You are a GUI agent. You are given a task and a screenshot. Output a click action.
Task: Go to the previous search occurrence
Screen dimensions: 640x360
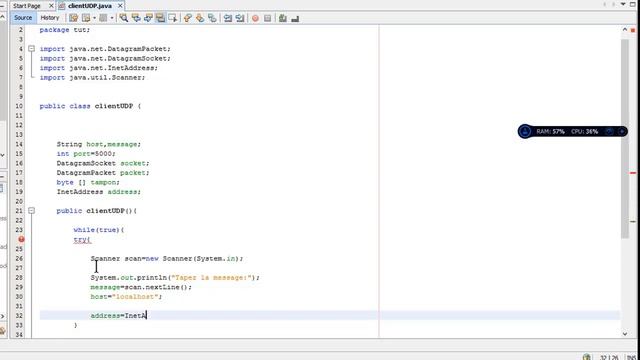pyautogui.click(x=136, y=18)
